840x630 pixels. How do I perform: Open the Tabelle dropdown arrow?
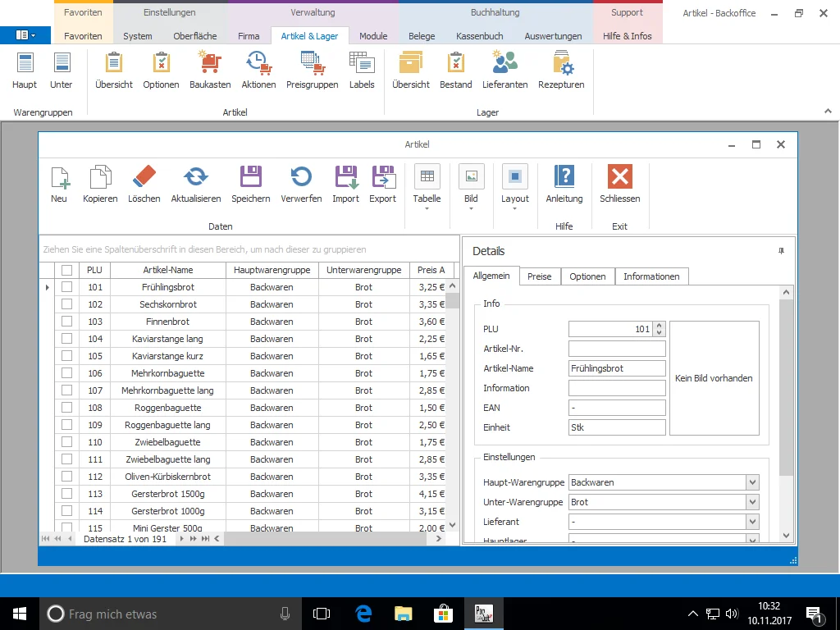point(427,208)
